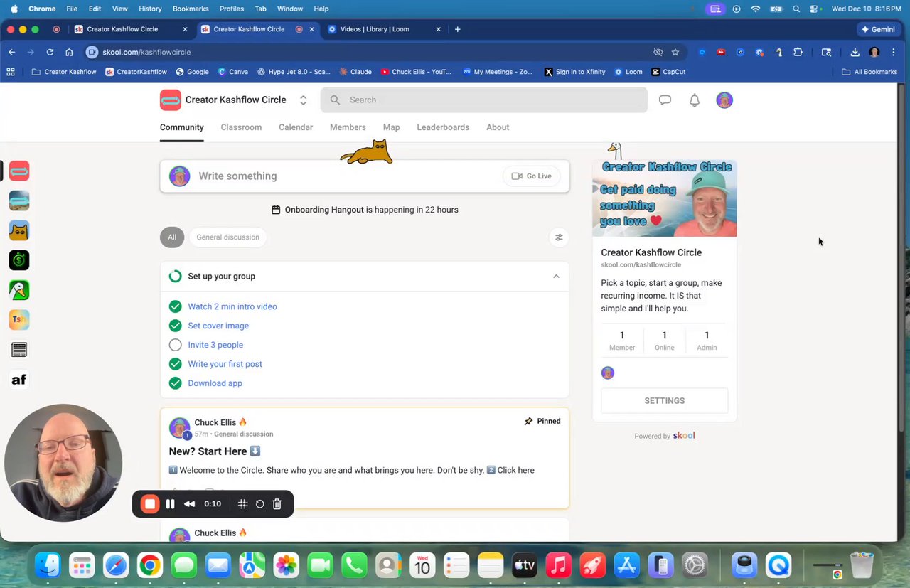The height and width of the screenshot is (588, 910).
Task: Open the Invite 3 people link
Action: click(x=215, y=345)
